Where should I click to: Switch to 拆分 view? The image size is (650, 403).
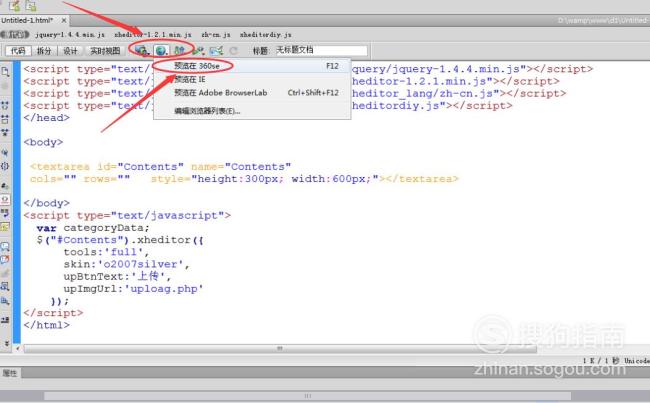click(44, 51)
